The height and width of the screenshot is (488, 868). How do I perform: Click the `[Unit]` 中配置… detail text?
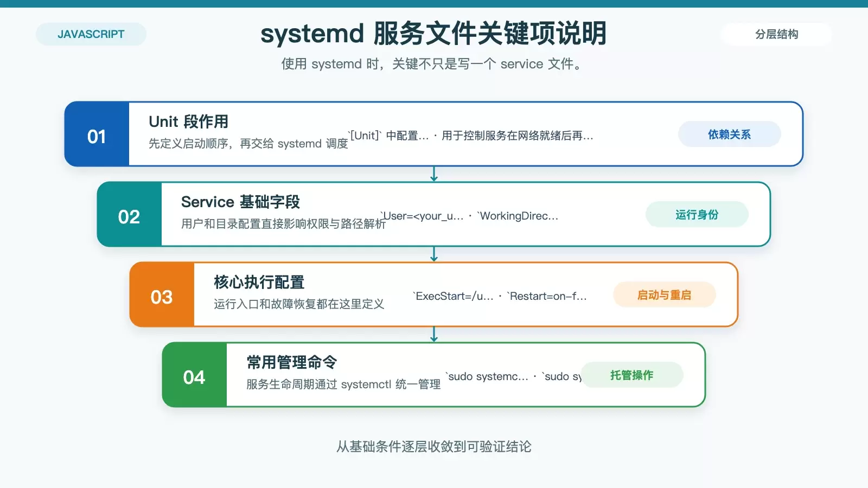pos(388,136)
